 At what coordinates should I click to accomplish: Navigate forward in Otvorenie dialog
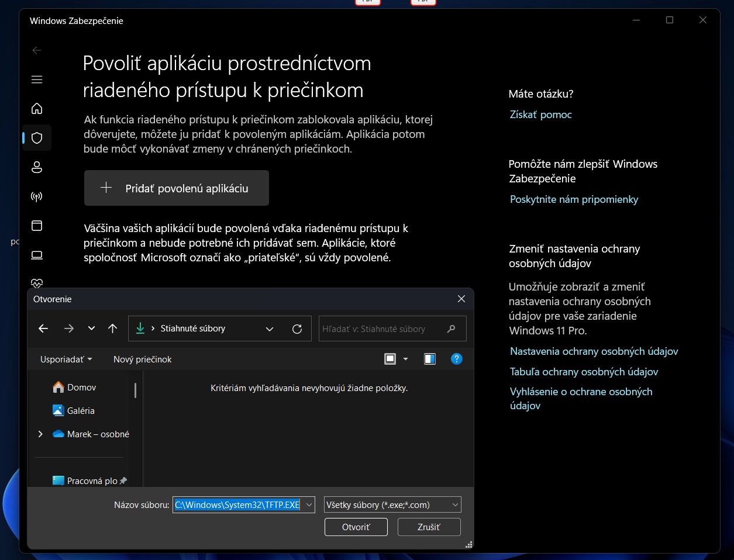pos(69,329)
